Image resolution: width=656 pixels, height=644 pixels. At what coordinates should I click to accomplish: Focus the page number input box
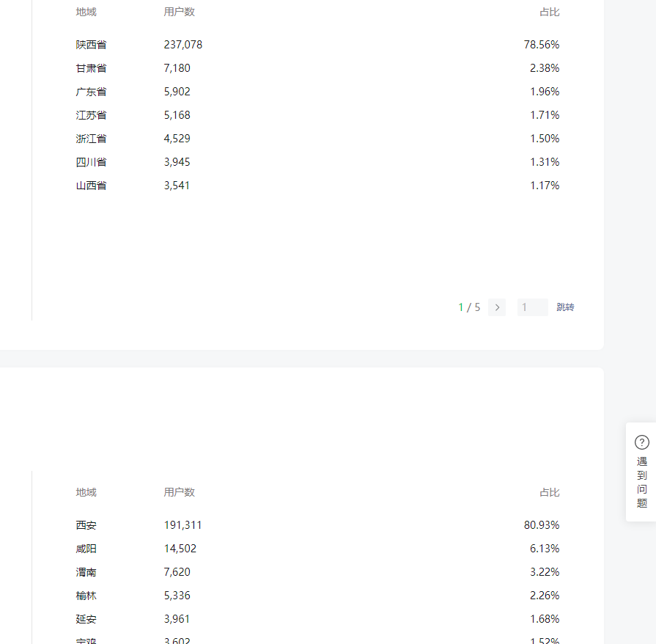click(533, 307)
